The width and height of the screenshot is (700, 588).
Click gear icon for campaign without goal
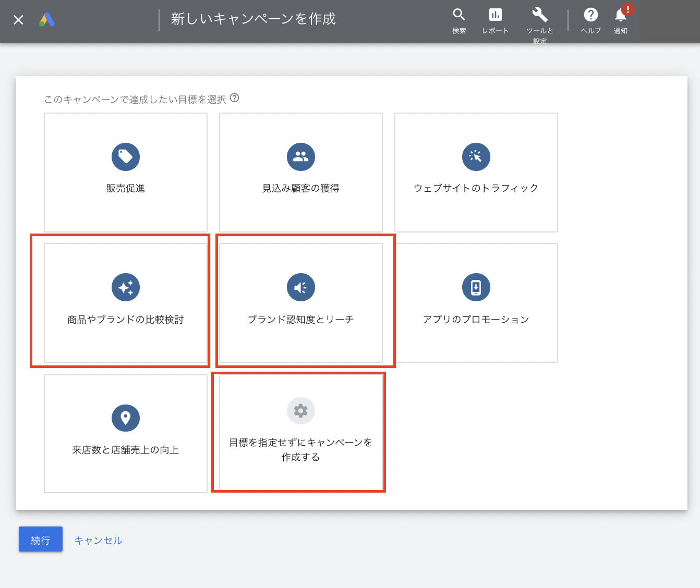pyautogui.click(x=301, y=411)
